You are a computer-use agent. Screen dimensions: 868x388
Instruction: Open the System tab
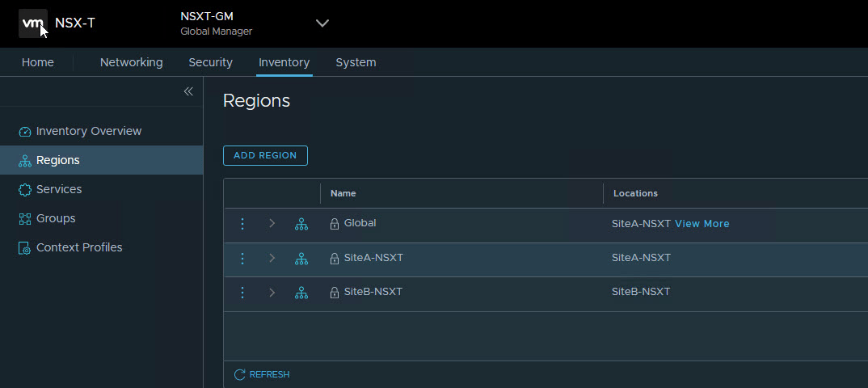pos(356,62)
